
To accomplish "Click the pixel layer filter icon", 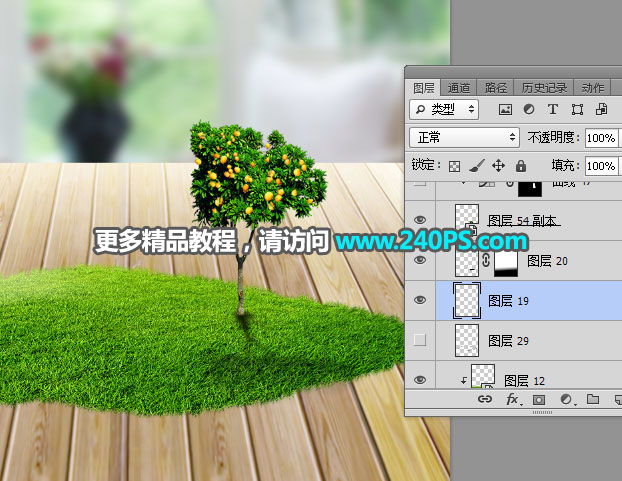I will pyautogui.click(x=506, y=109).
